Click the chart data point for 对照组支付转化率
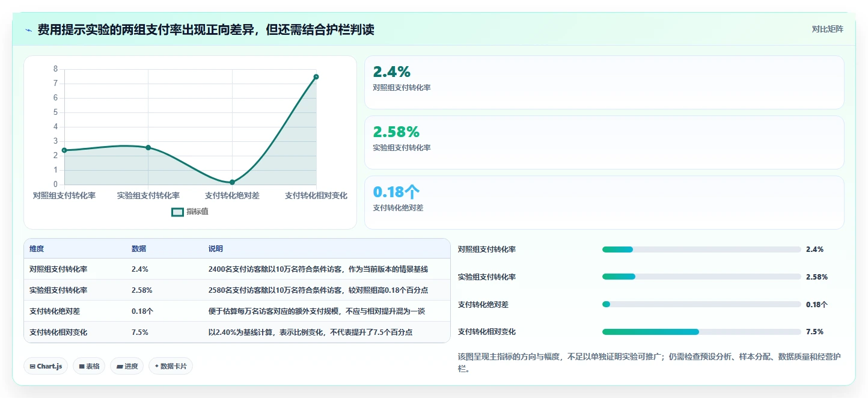868x398 pixels. coord(64,150)
